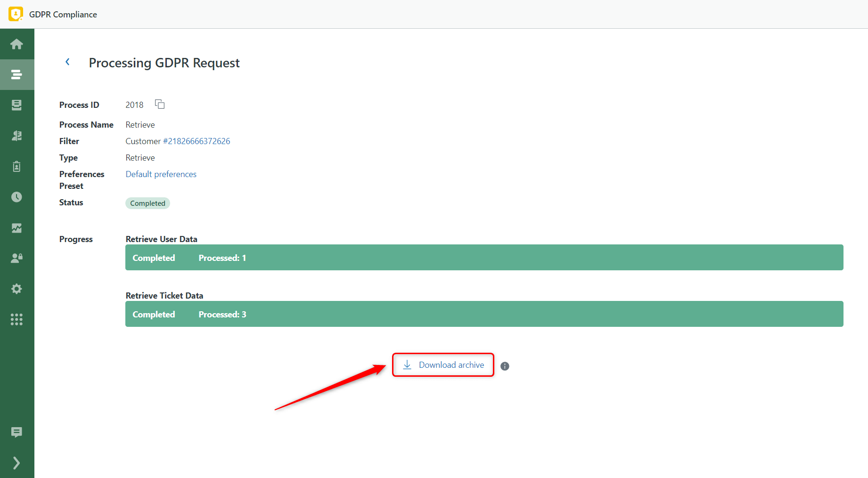Open customer #21826666372626 link
868x478 pixels.
[197, 141]
